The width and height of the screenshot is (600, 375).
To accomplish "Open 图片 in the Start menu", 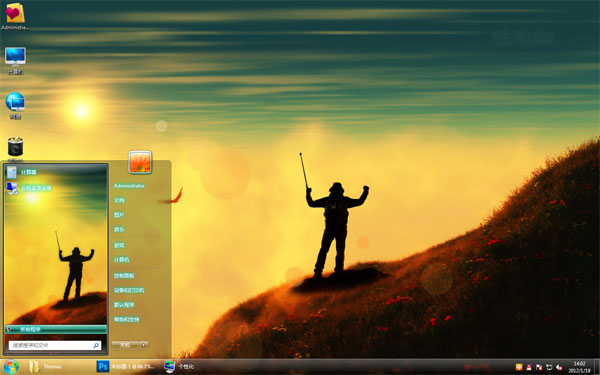I will click(x=119, y=215).
